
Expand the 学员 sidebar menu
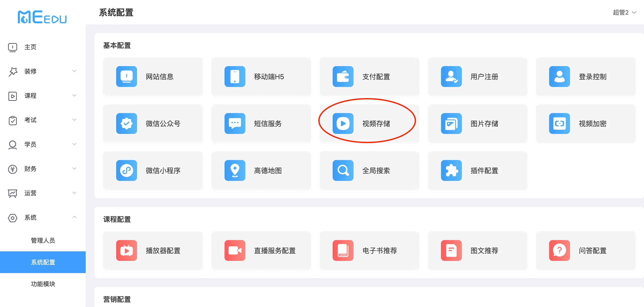tap(43, 144)
